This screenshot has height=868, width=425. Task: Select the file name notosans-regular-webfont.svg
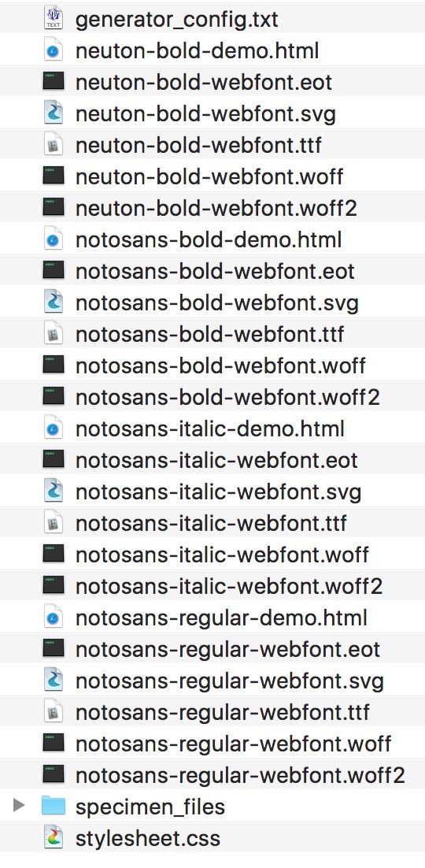[x=230, y=683]
